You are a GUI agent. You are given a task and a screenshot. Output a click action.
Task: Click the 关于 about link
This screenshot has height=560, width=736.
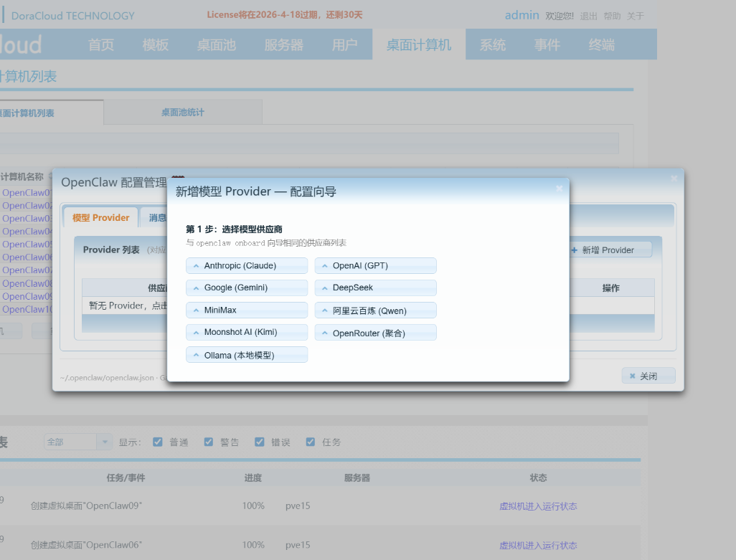click(635, 16)
